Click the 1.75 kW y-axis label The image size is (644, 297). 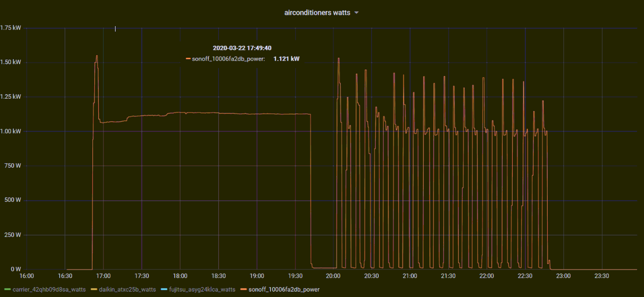[11, 28]
